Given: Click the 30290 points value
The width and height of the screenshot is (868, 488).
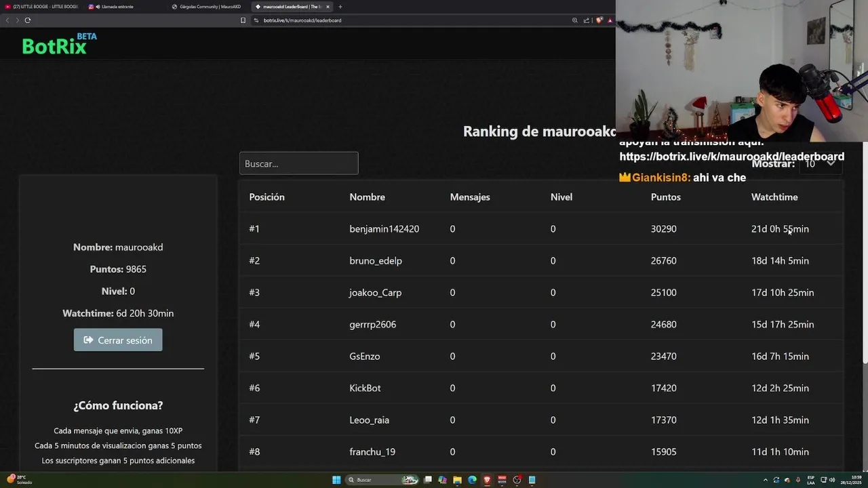Looking at the screenshot, I should click(x=663, y=229).
